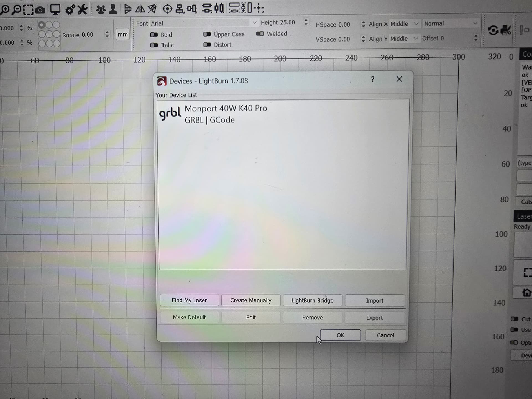This screenshot has height=399, width=532.
Task: Click Cancel in Devices dialog
Action: tap(385, 336)
